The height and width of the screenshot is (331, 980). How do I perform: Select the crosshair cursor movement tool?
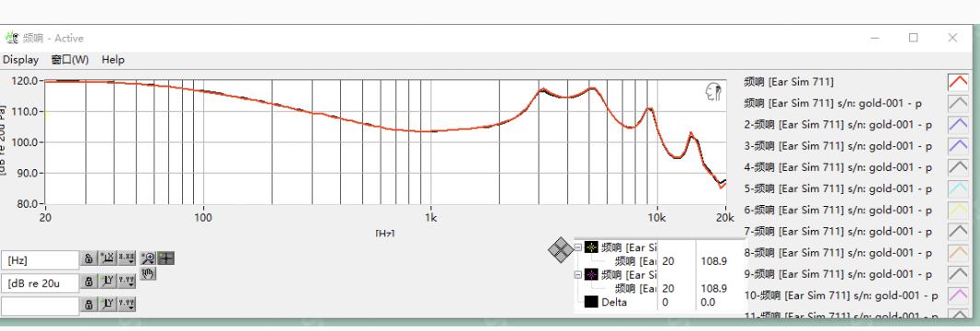click(x=165, y=258)
